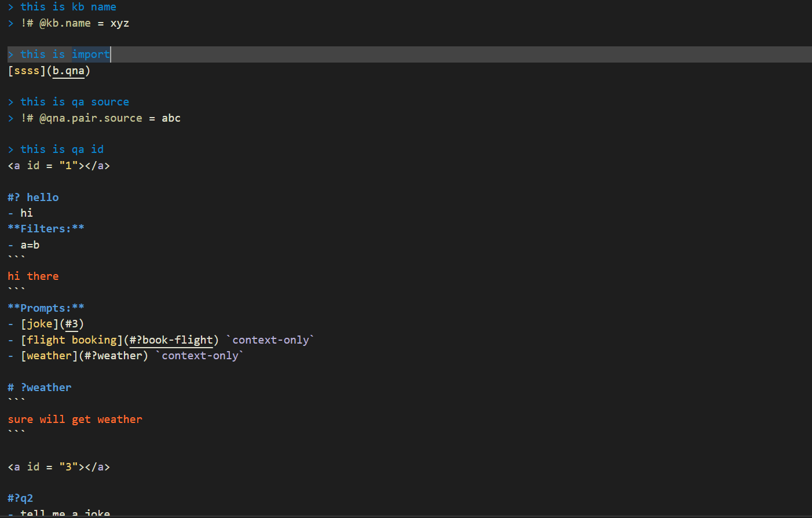Open the '#3' joke prompt link
Screen dimensions: 812x518
click(x=72, y=324)
